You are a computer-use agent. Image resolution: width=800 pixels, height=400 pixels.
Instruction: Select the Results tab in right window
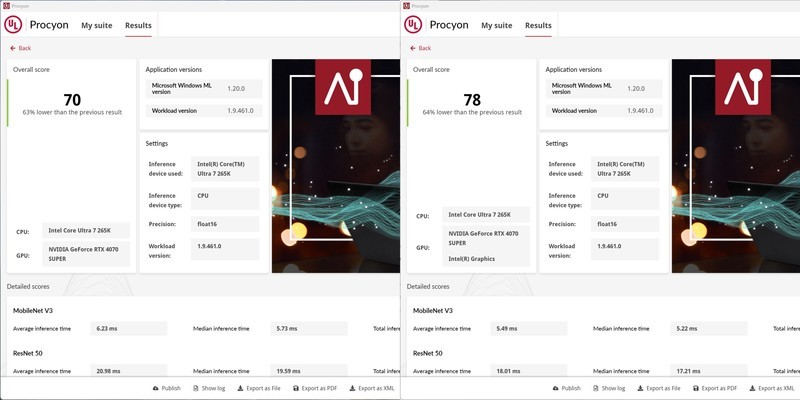point(538,25)
